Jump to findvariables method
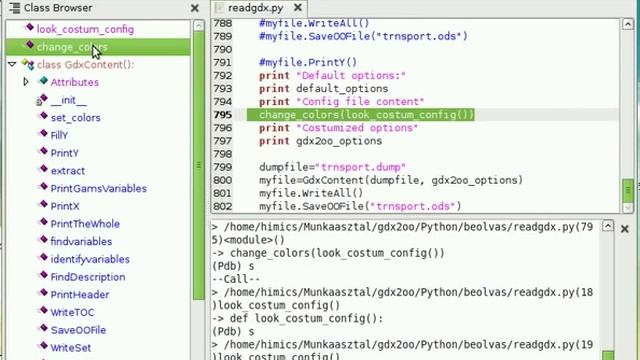640x360 pixels. (x=81, y=241)
